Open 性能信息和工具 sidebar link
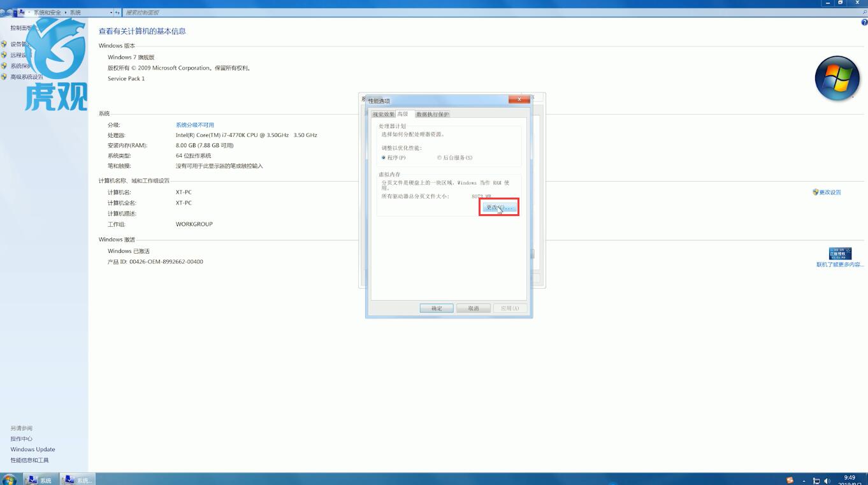This screenshot has height=485, width=868. click(29, 460)
